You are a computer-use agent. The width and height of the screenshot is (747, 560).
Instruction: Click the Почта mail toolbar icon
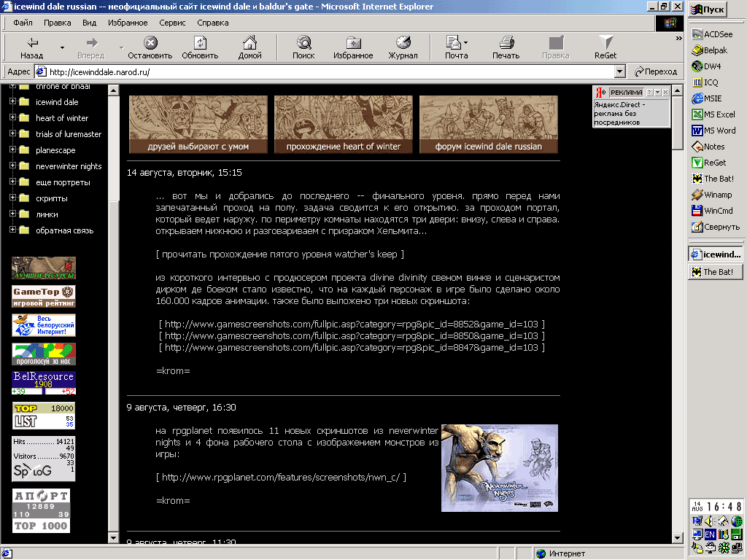coord(454,48)
